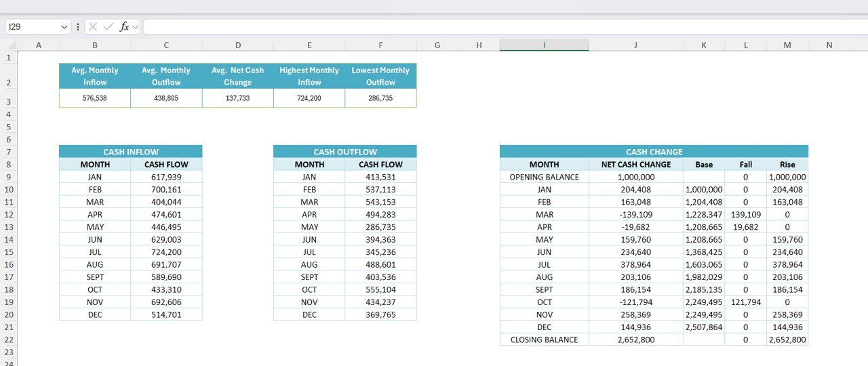The width and height of the screenshot is (868, 366).
Task: Select JAN inflow value 617,939
Action: pos(166,177)
